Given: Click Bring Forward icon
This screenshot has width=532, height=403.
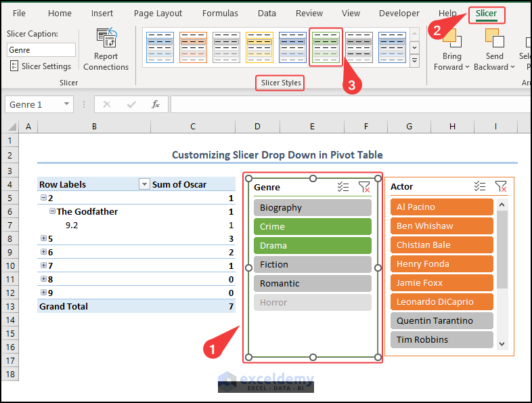Looking at the screenshot, I should coord(452,39).
